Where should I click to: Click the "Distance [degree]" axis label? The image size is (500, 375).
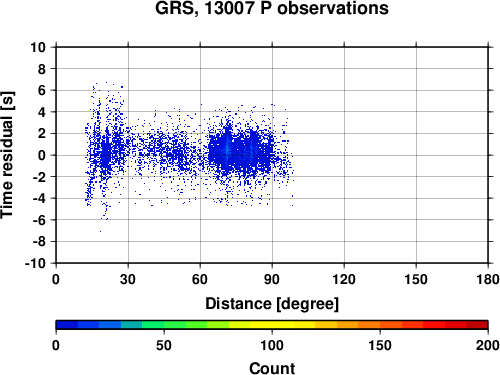272,304
